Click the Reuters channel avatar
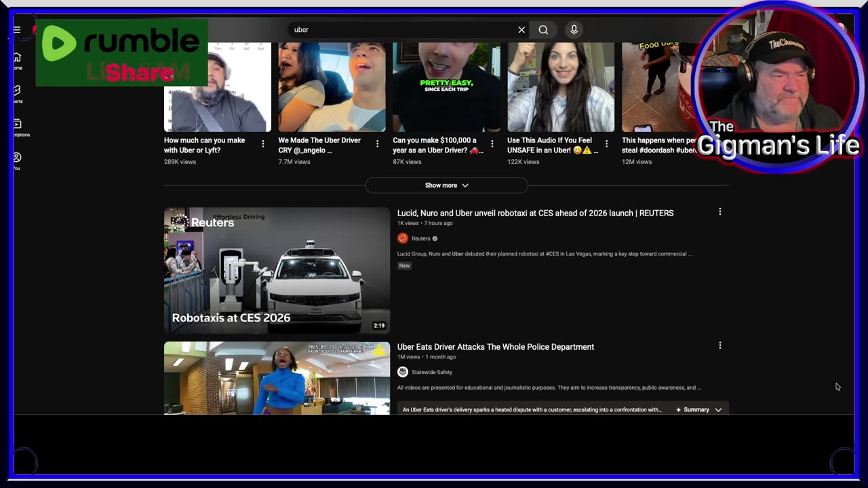The image size is (868, 488). [x=403, y=239]
